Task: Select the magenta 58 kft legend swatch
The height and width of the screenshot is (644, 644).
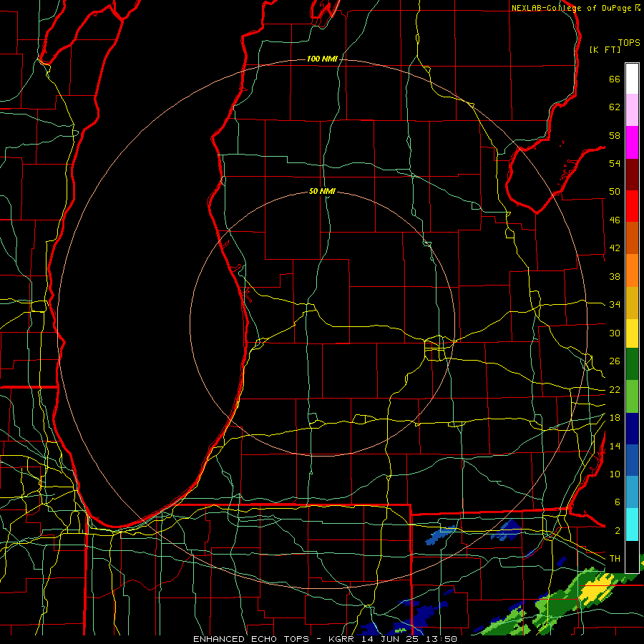Action: coord(632,142)
